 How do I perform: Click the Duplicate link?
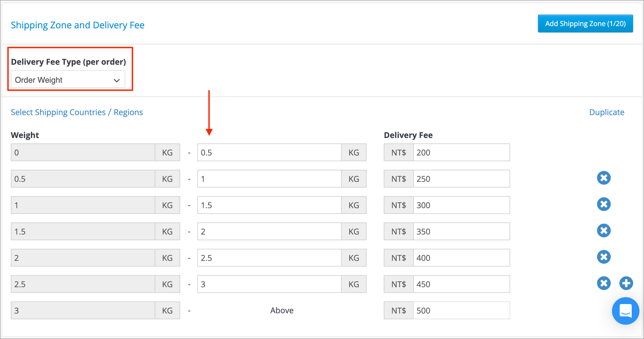click(607, 112)
